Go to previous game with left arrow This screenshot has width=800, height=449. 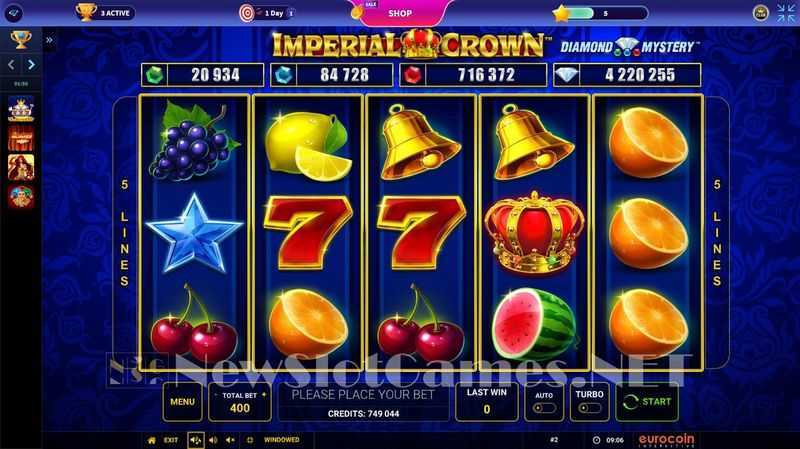click(x=11, y=65)
